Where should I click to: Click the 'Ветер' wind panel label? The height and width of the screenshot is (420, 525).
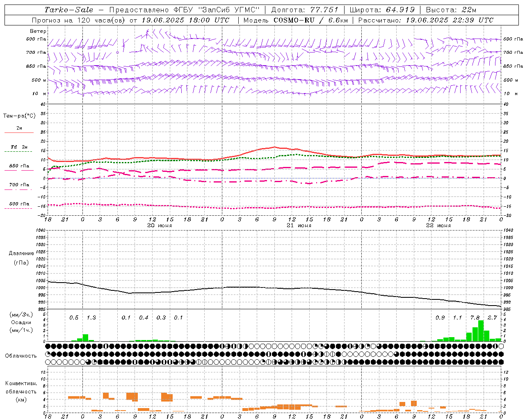38,31
